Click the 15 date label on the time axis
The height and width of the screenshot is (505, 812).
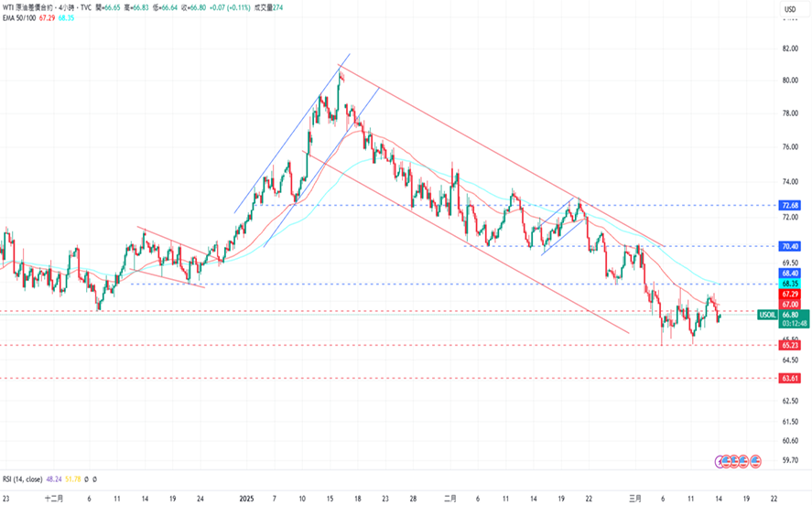tap(330, 499)
